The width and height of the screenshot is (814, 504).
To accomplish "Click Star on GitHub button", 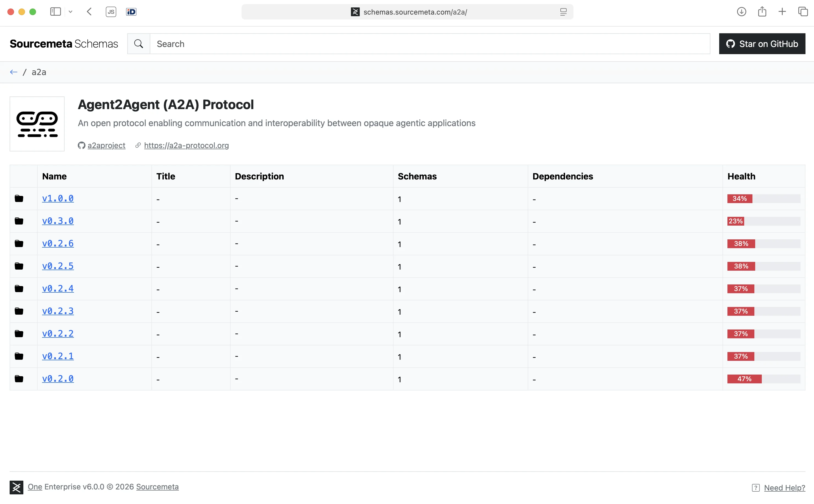I will click(x=762, y=44).
